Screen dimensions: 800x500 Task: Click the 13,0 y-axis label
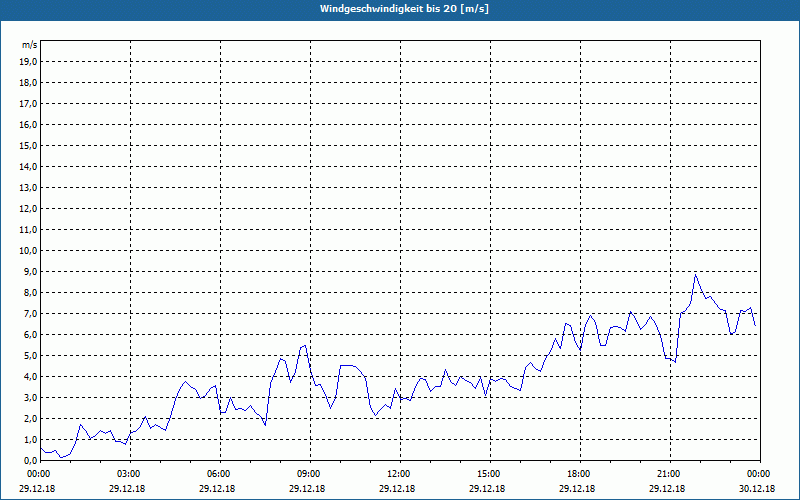(x=28, y=188)
